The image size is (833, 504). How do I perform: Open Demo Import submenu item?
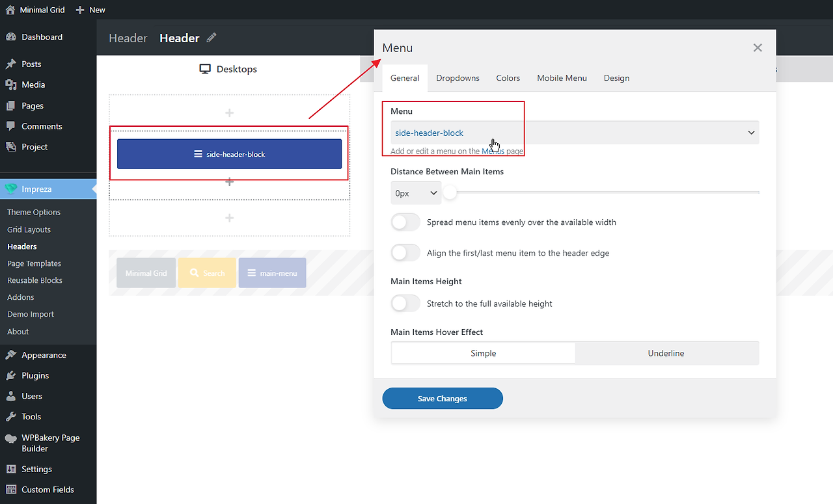click(x=31, y=314)
